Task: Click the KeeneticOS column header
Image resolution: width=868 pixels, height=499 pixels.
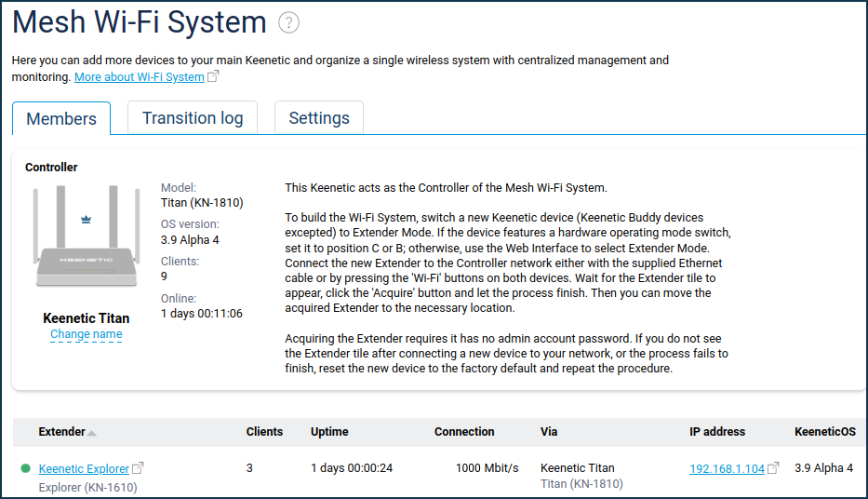Action: (x=825, y=431)
